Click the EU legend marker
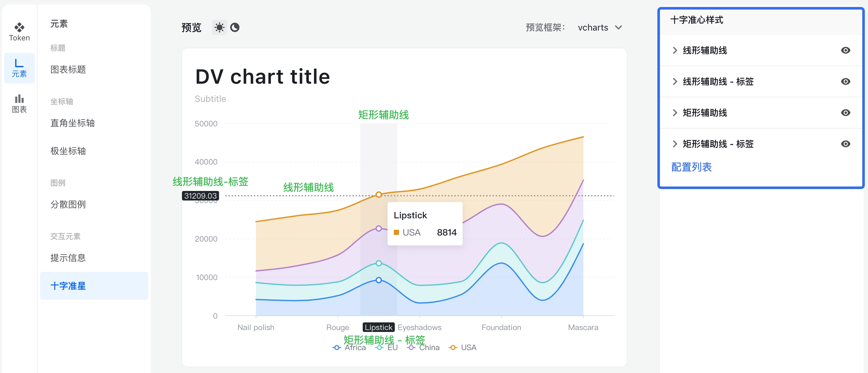This screenshot has height=373, width=868. pos(379,348)
